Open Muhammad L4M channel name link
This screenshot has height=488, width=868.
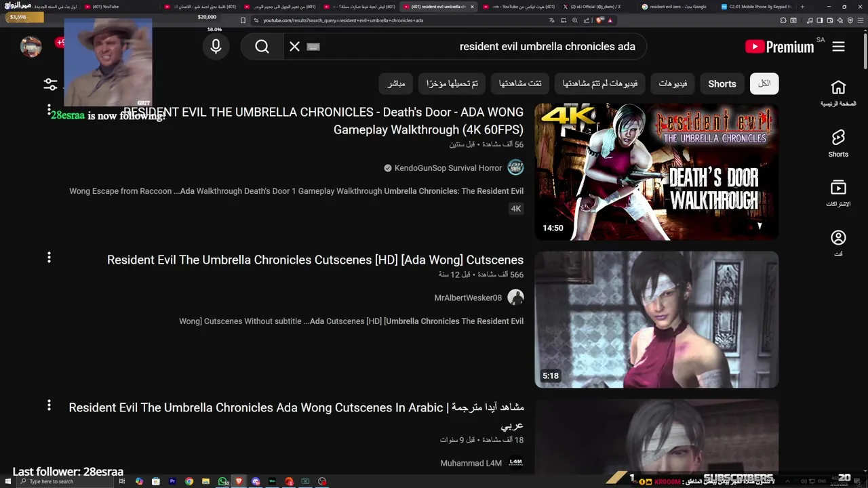[x=471, y=463]
